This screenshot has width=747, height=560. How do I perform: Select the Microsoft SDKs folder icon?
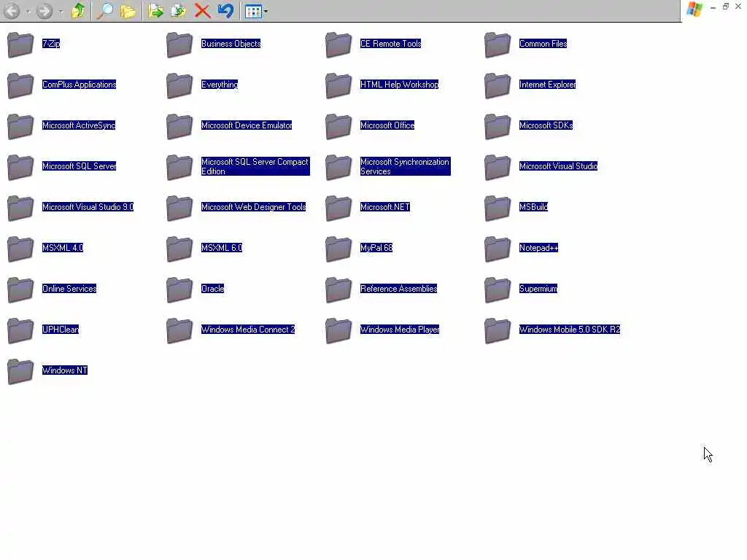point(498,127)
